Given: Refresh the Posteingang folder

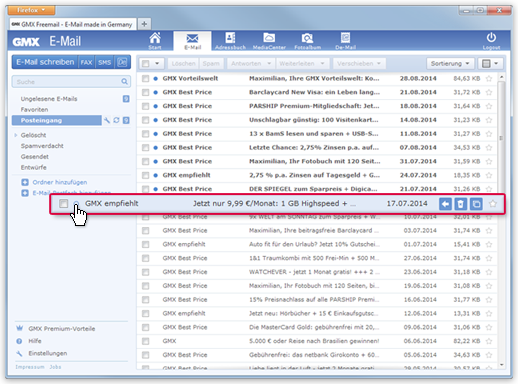Looking at the screenshot, I should point(116,120).
